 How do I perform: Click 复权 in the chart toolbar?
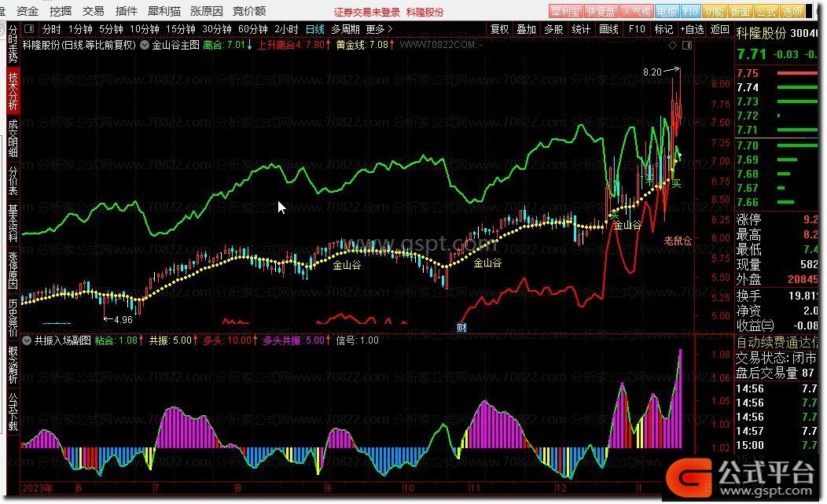coord(499,29)
